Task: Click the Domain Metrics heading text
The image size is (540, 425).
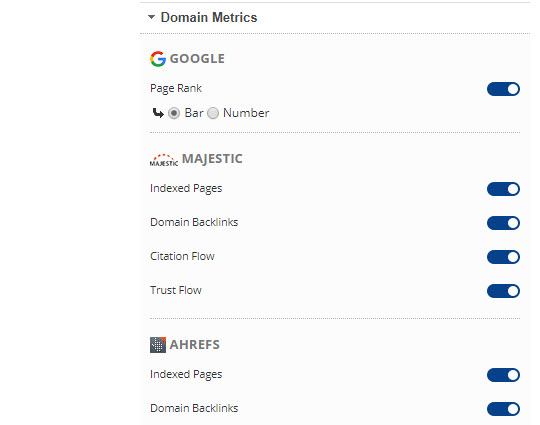Action: pyautogui.click(x=209, y=17)
